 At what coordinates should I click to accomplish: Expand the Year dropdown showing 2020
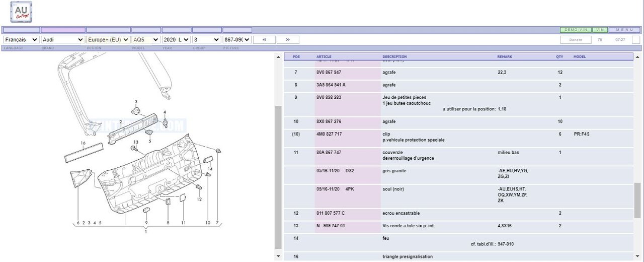coord(176,39)
